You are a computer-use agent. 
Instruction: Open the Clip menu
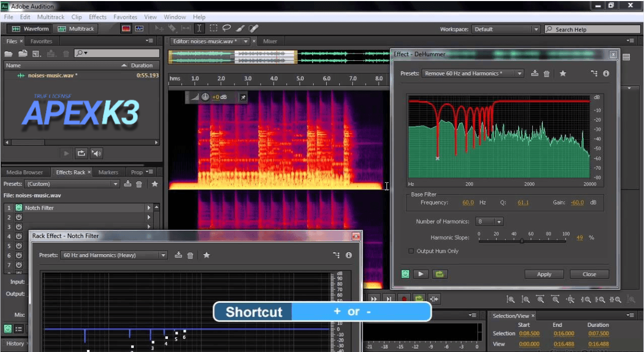[77, 17]
